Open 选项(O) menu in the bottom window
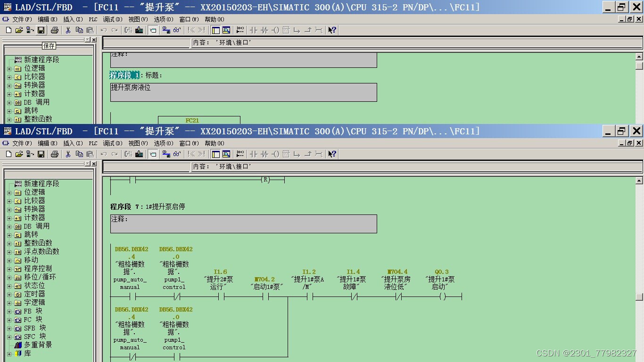This screenshot has width=644, height=362. point(164,143)
